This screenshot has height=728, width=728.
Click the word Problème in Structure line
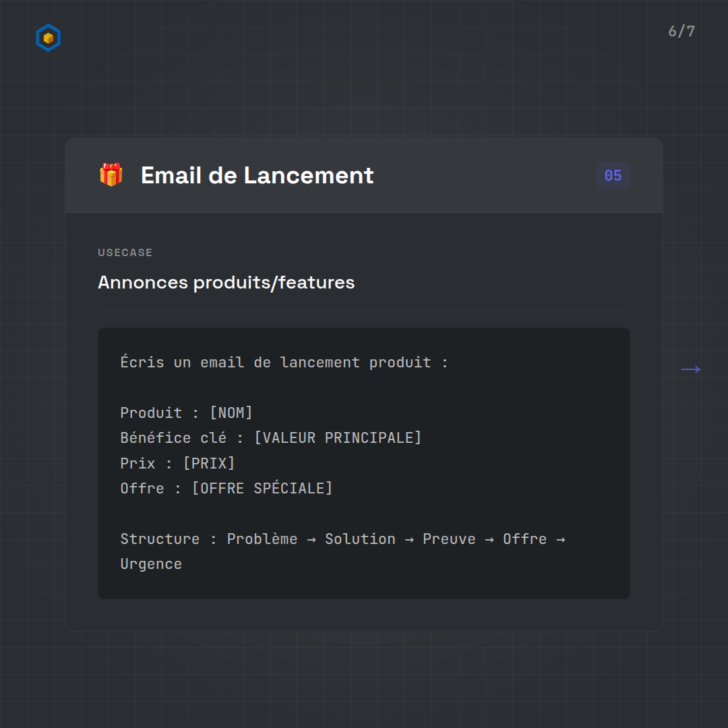262,539
